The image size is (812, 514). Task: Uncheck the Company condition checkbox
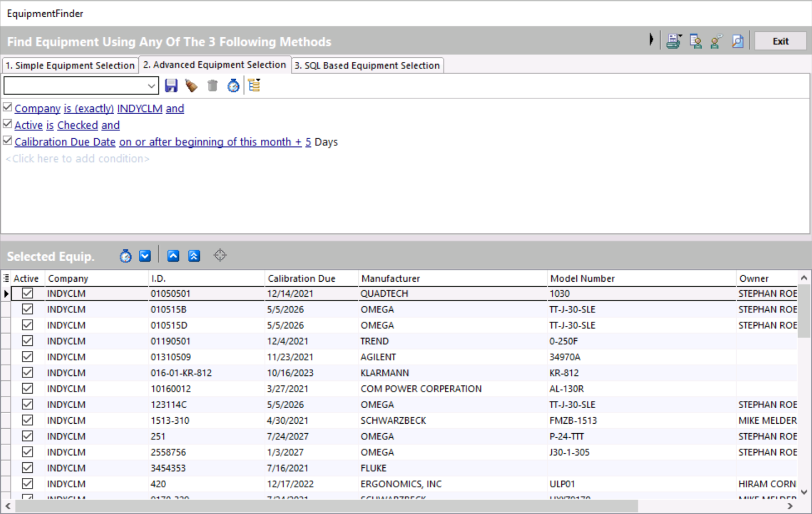coord(8,107)
